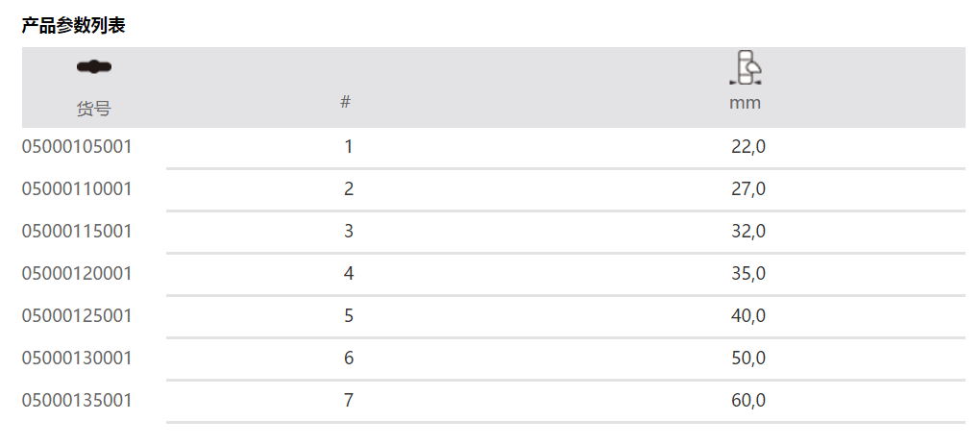Click the product shape icon above 货号
980x446 pixels.
point(94,66)
